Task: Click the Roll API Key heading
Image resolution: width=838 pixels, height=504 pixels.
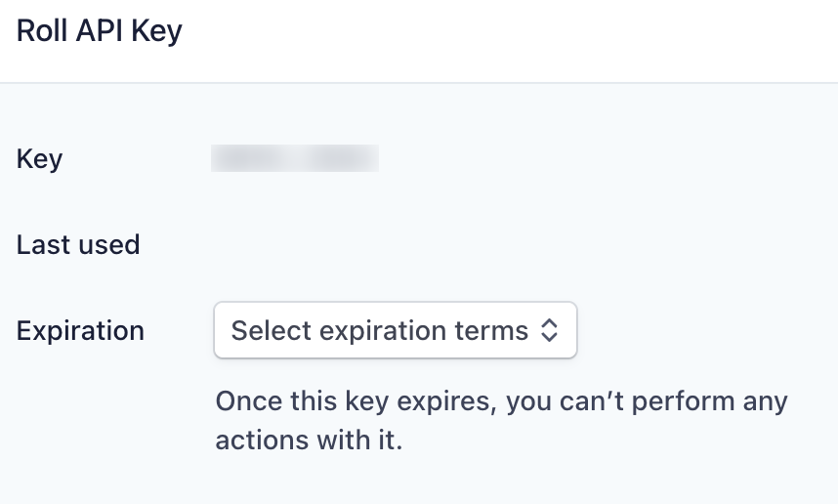Action: click(x=100, y=31)
